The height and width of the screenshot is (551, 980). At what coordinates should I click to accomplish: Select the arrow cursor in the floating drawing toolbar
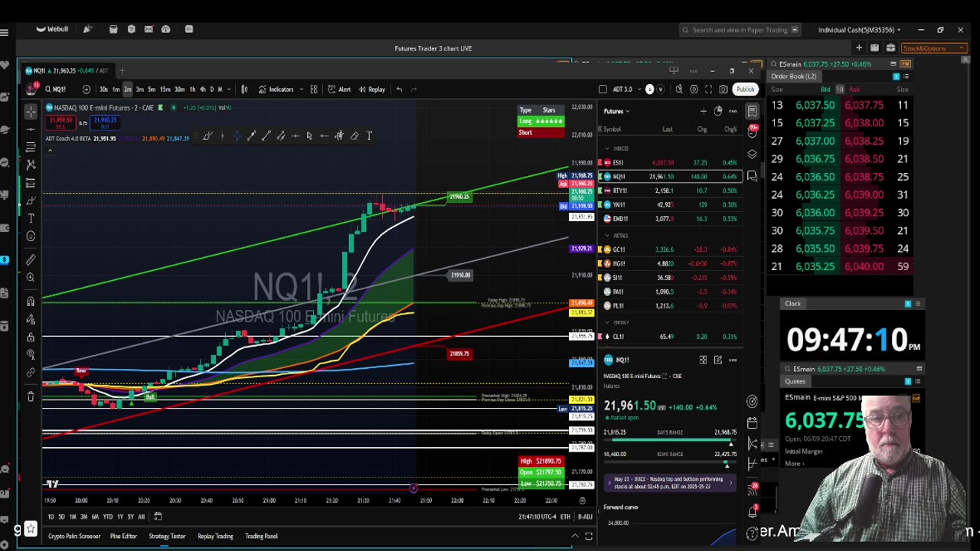(309, 135)
